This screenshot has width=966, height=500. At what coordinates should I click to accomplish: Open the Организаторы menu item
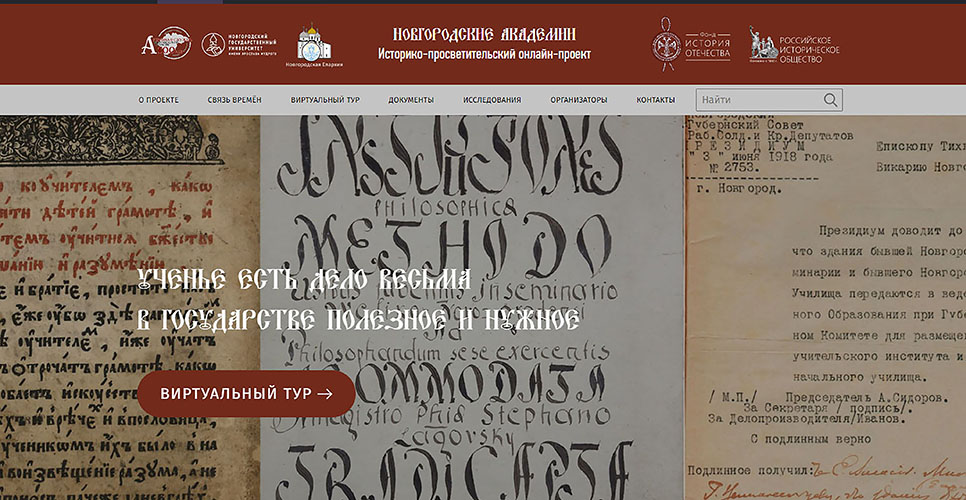tap(578, 100)
